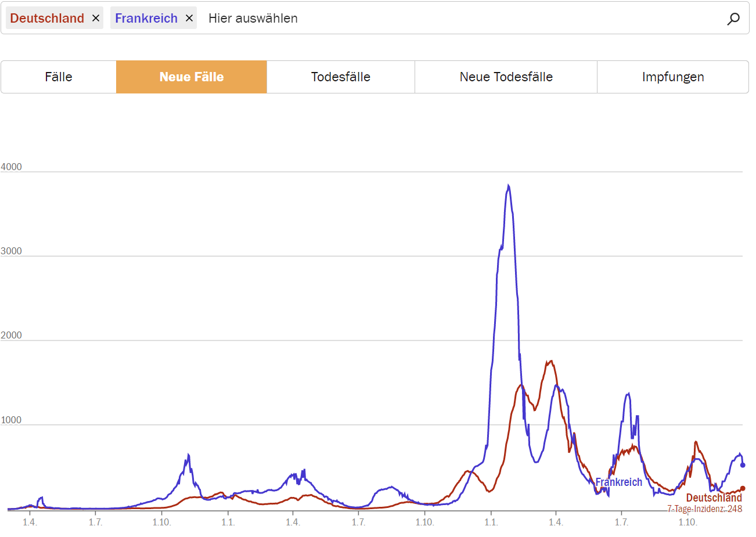Click the blue Frankreich endpoint dot
The width and height of the screenshot is (756, 537).
[x=743, y=465]
